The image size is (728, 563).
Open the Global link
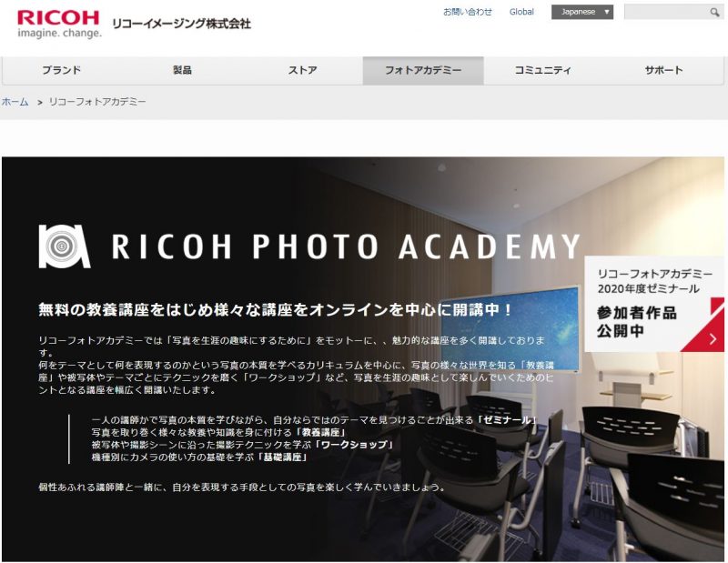[x=521, y=12]
